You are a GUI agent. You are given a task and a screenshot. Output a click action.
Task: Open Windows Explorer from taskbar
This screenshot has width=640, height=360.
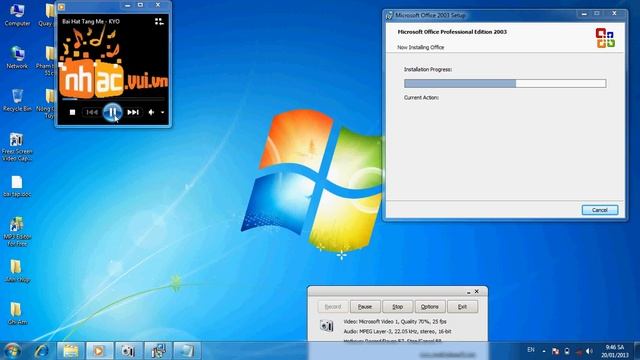71,351
